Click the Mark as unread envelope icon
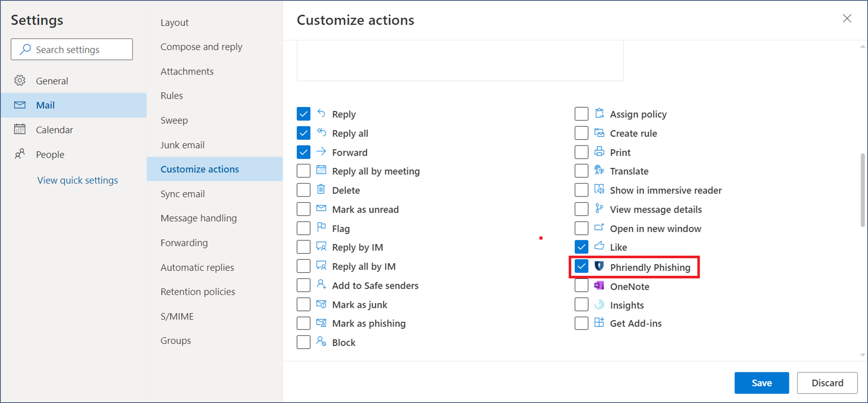This screenshot has height=403, width=868. pyautogui.click(x=321, y=208)
